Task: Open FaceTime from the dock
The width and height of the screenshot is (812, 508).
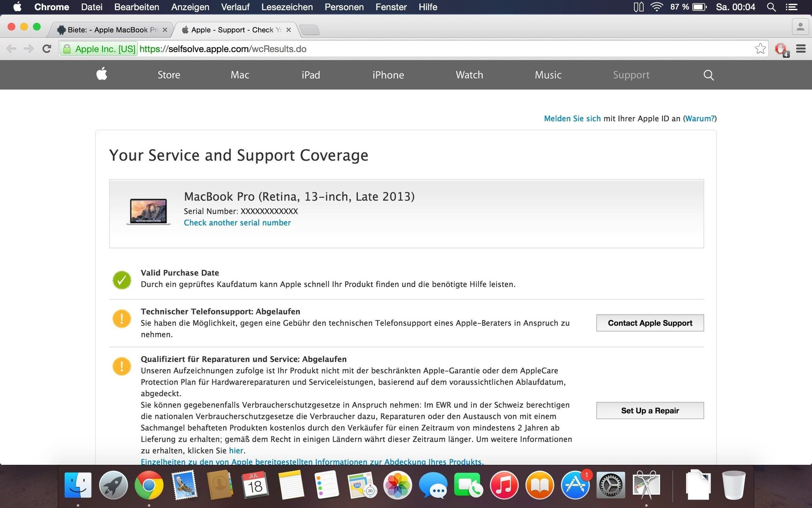Action: pos(469,485)
